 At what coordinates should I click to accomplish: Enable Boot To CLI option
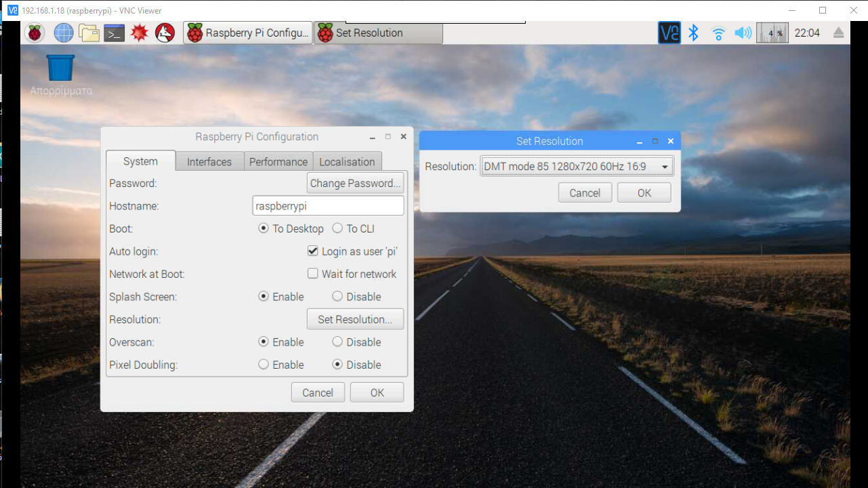(337, 228)
